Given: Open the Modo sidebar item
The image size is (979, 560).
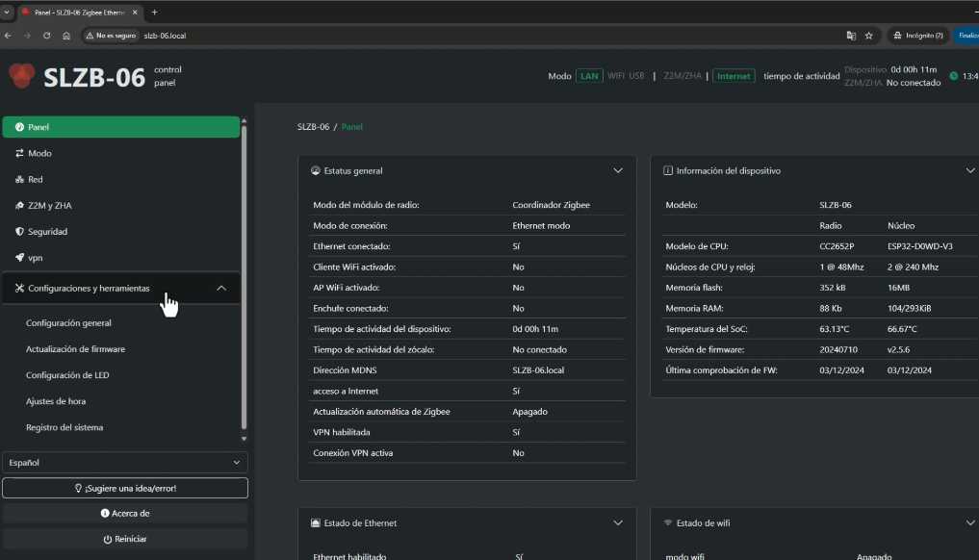Looking at the screenshot, I should click(x=39, y=153).
